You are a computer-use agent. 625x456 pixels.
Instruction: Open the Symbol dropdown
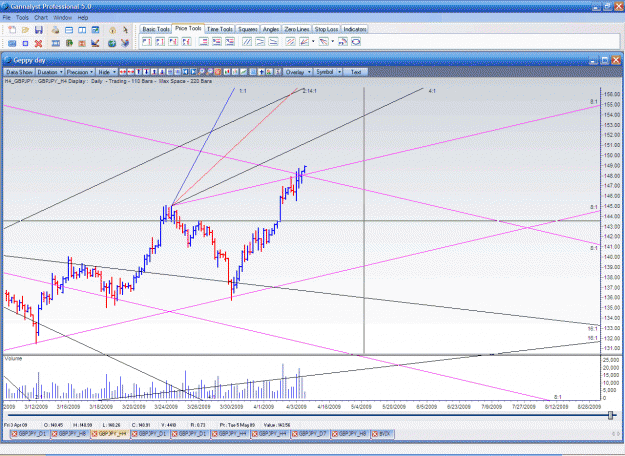(328, 72)
